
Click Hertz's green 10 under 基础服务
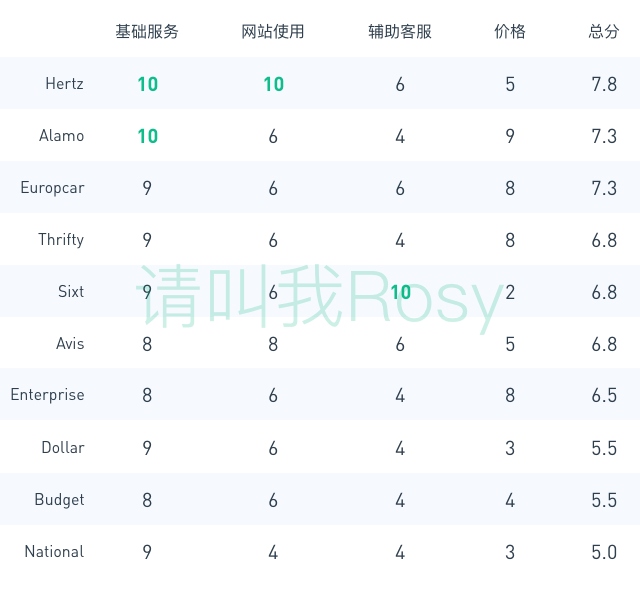(x=147, y=84)
